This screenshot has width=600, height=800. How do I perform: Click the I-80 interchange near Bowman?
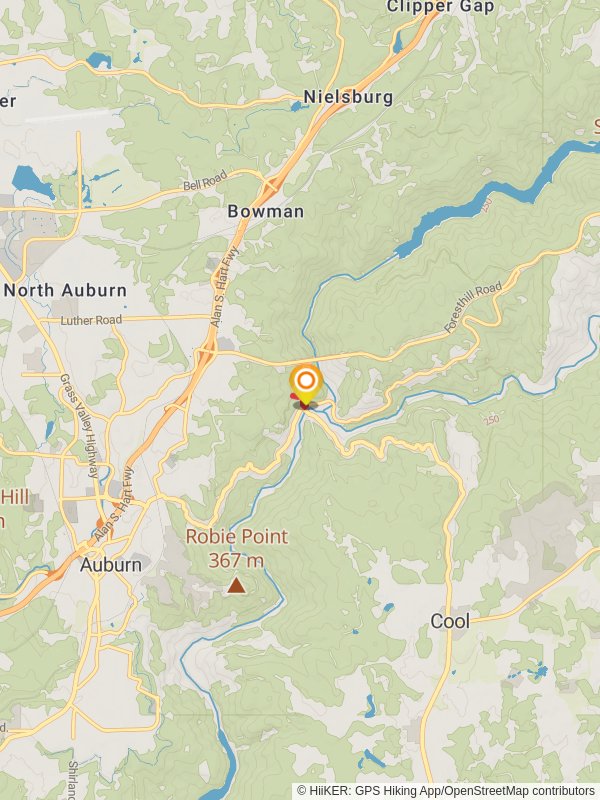[270, 185]
